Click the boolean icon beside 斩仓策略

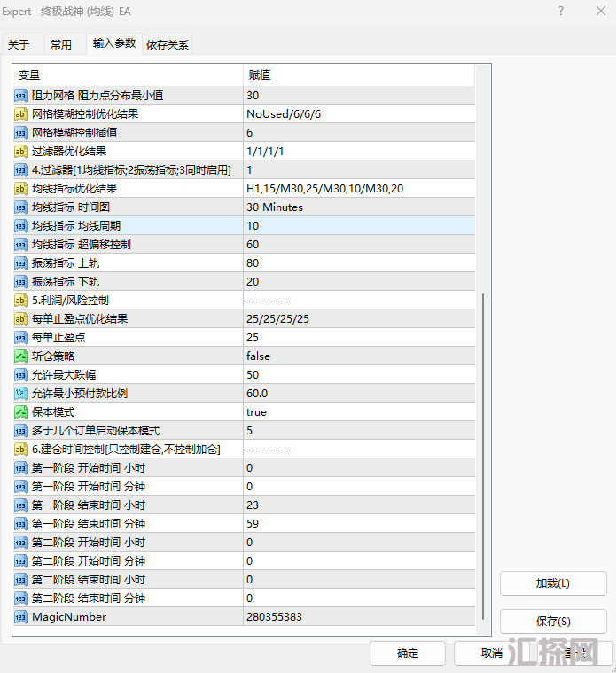pos(21,356)
